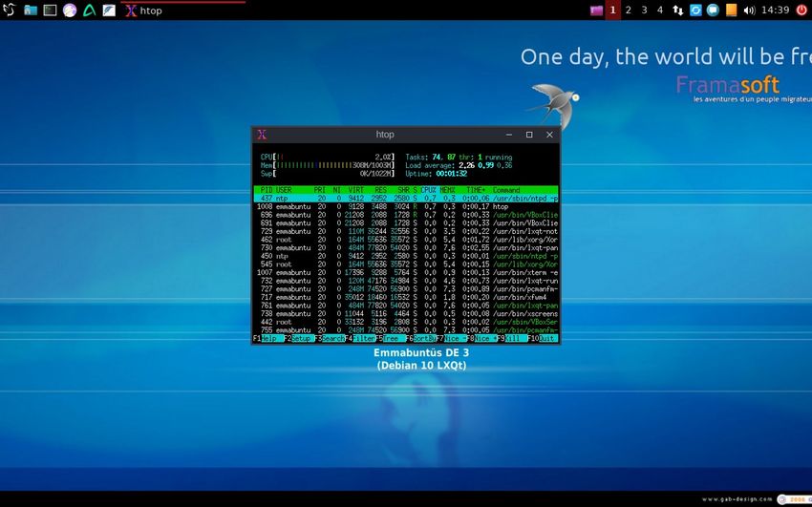Click the blue refresh update tray icon
Viewport: 812px width, 507px height.
point(695,10)
